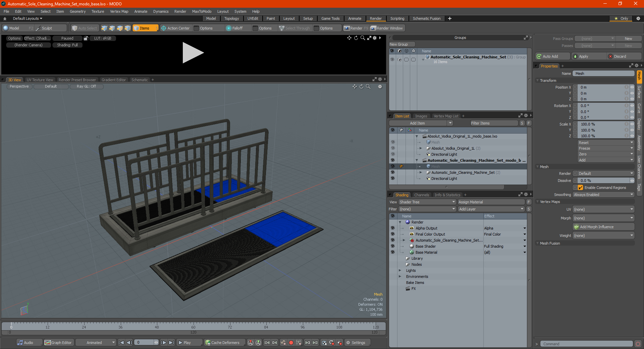Open Geometry menu
This screenshot has width=644, height=349.
(x=77, y=11)
